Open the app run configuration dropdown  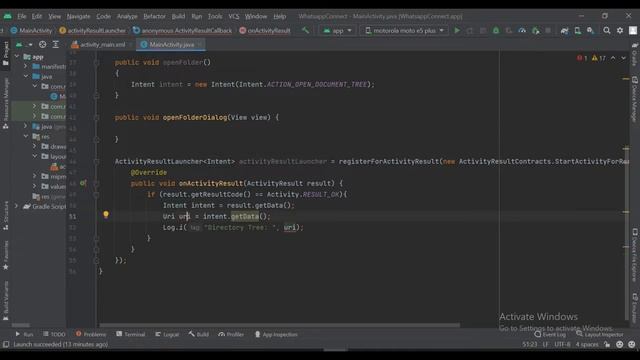pyautogui.click(x=337, y=30)
